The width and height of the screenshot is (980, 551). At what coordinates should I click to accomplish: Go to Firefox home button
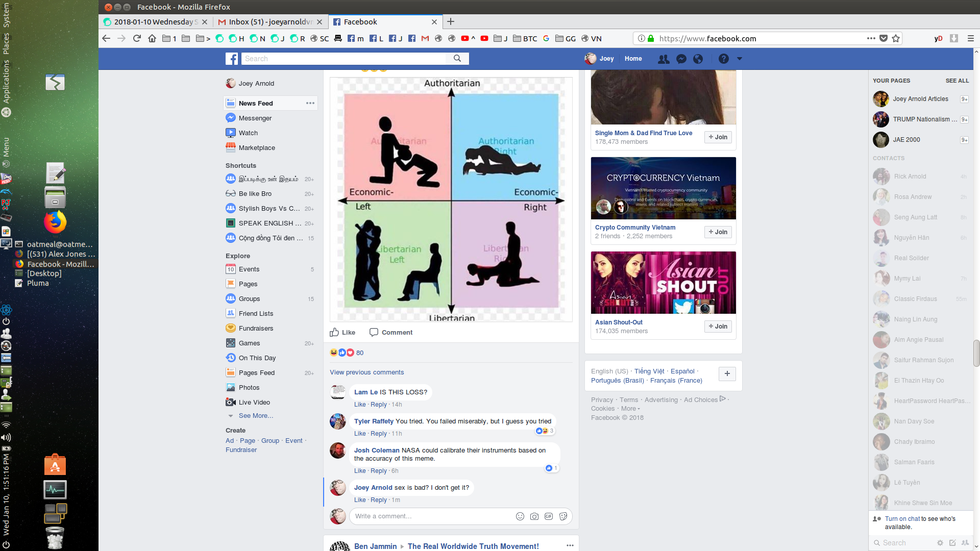(x=152, y=38)
